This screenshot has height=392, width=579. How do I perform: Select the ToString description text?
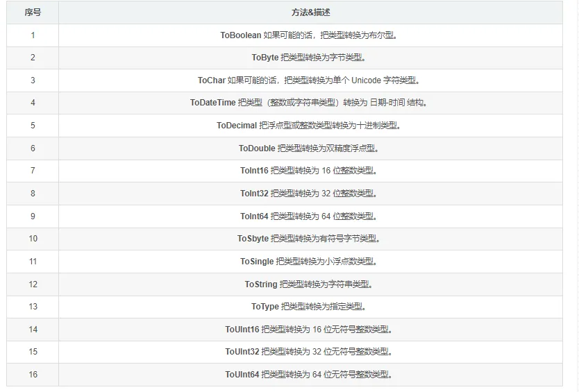pos(309,284)
